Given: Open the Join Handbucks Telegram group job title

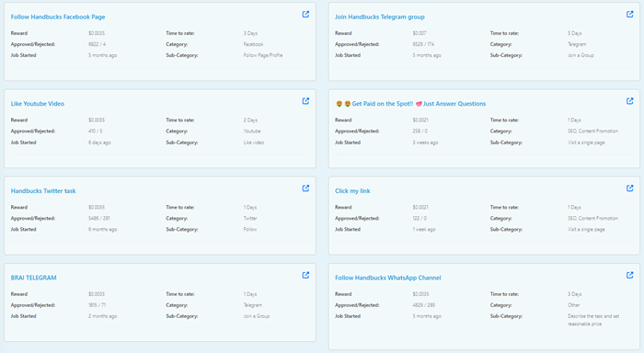Looking at the screenshot, I should coord(379,17).
